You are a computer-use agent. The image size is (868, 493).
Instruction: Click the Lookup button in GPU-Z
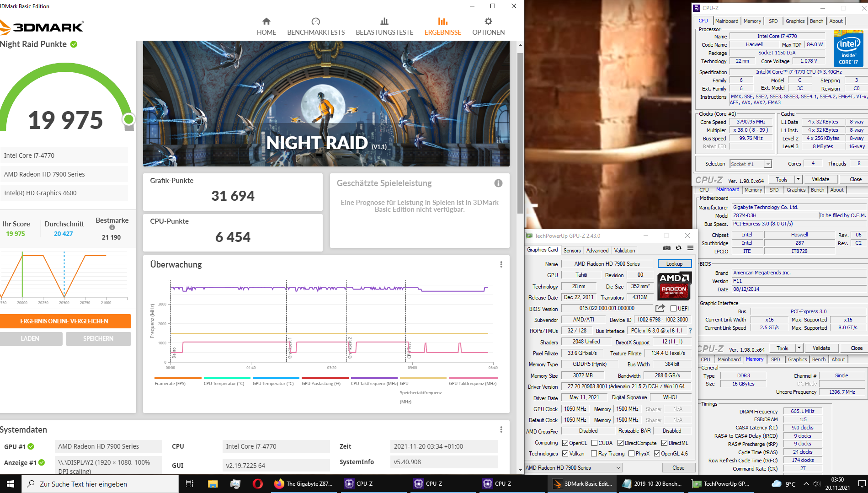[674, 264]
